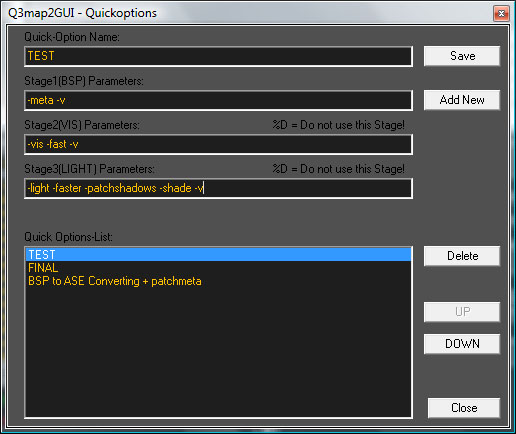Click the Close button at the bottom

click(x=464, y=408)
